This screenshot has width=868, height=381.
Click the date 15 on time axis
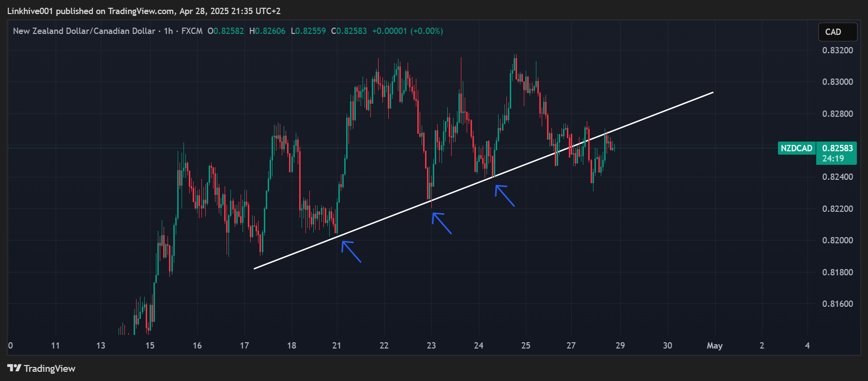point(150,346)
